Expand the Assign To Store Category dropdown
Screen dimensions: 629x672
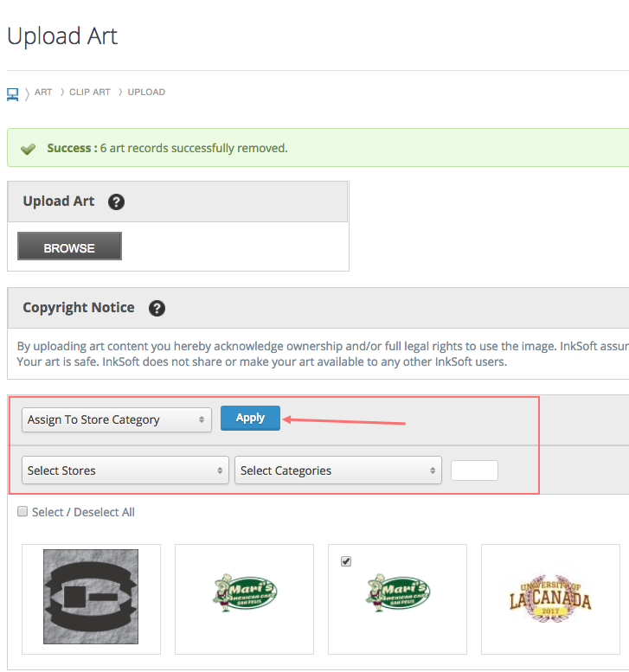[x=117, y=419]
